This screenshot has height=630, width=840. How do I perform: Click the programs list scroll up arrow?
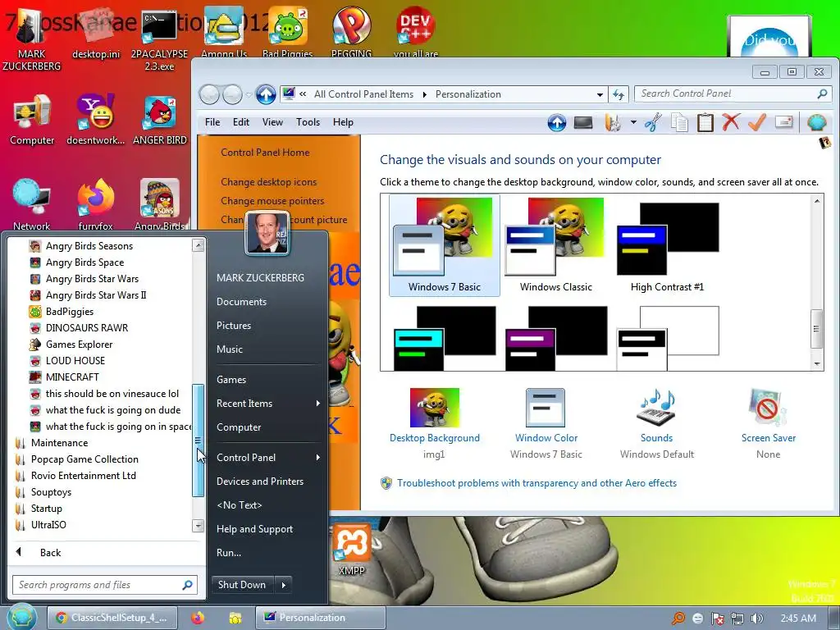(x=199, y=245)
